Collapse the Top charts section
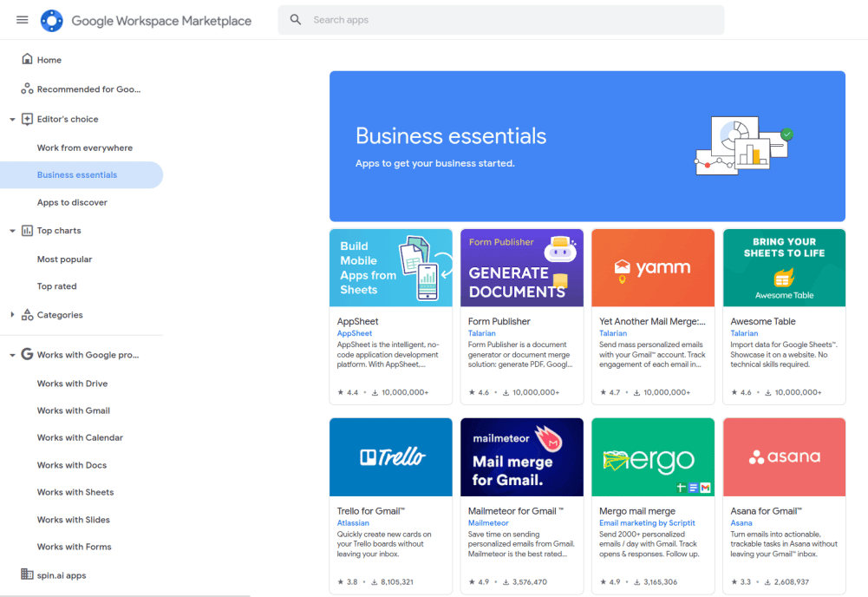The width and height of the screenshot is (868, 597). coord(12,231)
